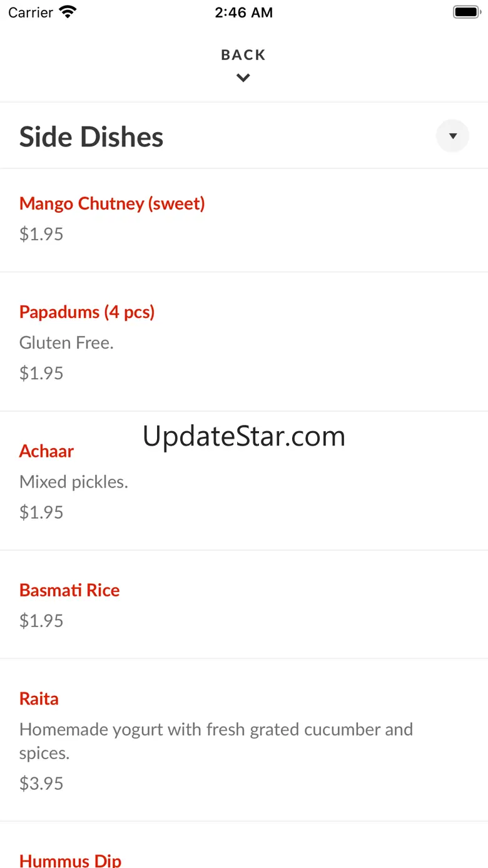
Task: Select Mango Chutney (sweet) item
Action: point(112,203)
